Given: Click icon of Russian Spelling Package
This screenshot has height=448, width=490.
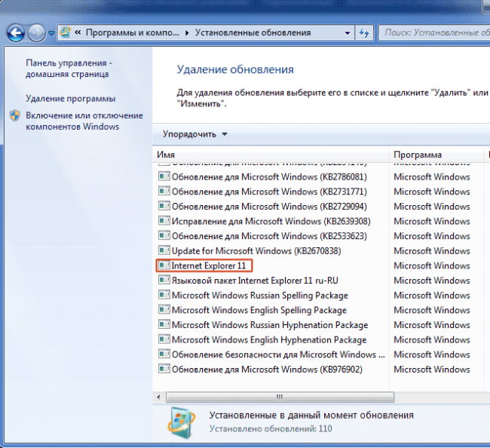Looking at the screenshot, I should click(164, 295).
